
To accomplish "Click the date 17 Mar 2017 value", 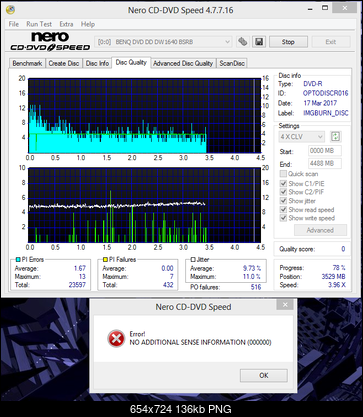I will 320,103.
